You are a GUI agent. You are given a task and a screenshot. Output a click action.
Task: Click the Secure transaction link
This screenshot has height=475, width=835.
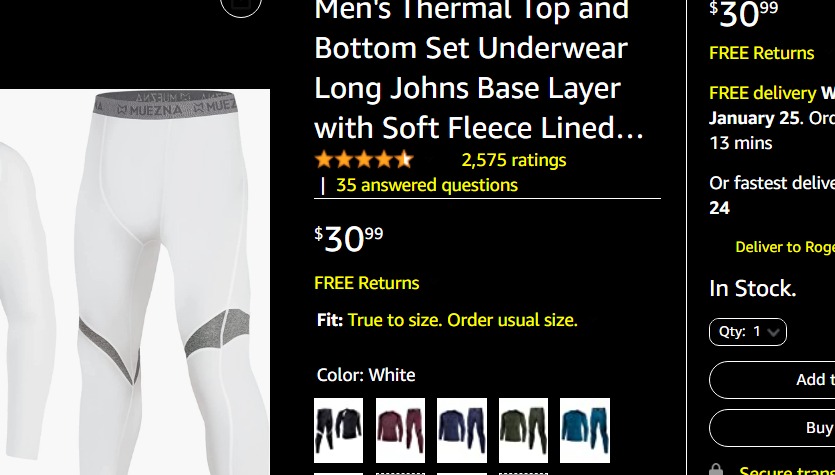[x=787, y=470]
